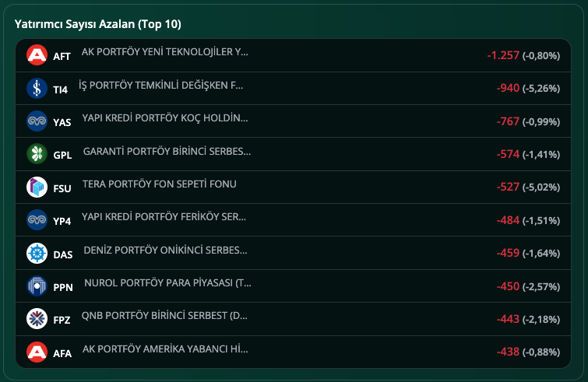Select the DAS fund code

(62, 255)
